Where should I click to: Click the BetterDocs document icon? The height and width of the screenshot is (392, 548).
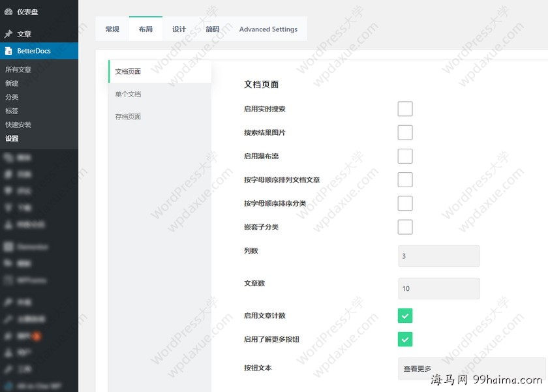click(8, 51)
